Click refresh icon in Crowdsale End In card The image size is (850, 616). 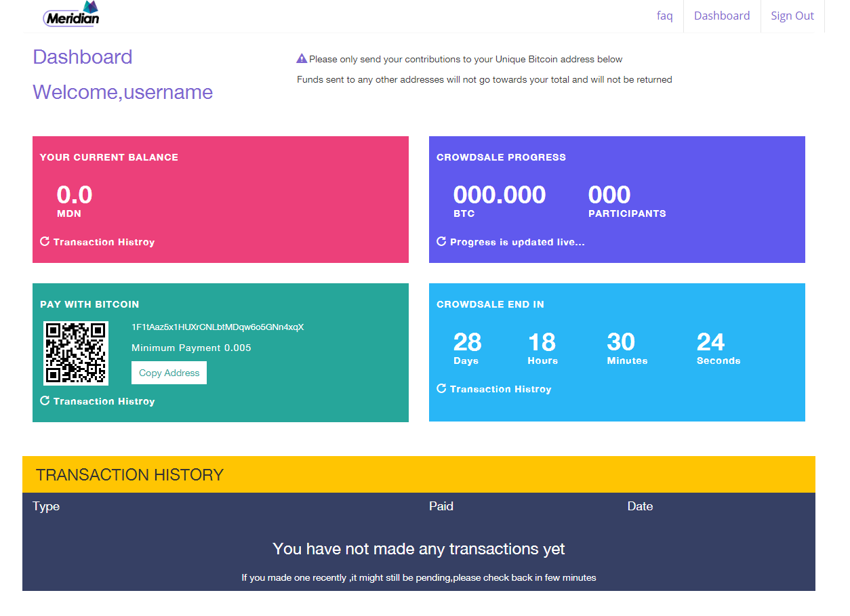pos(441,388)
